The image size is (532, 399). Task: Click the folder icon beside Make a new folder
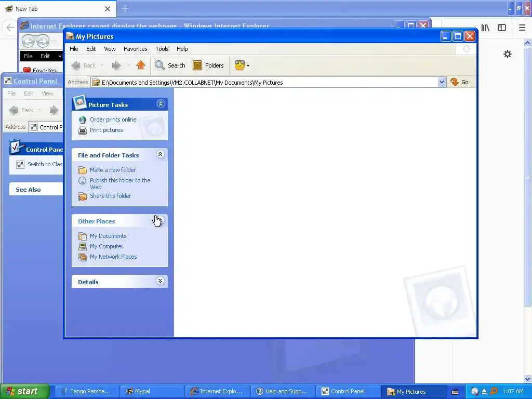(x=83, y=170)
